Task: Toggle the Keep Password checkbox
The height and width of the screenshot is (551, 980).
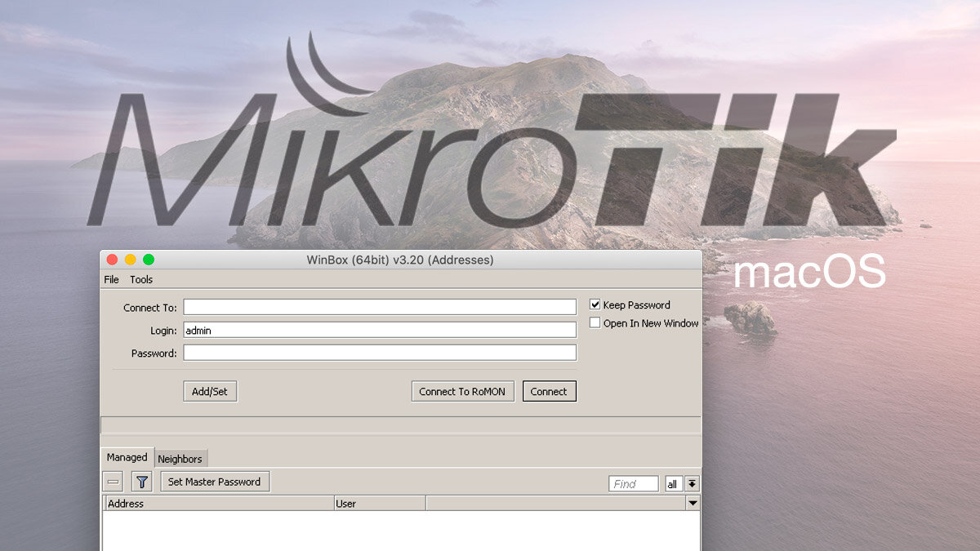Action: pyautogui.click(x=595, y=304)
